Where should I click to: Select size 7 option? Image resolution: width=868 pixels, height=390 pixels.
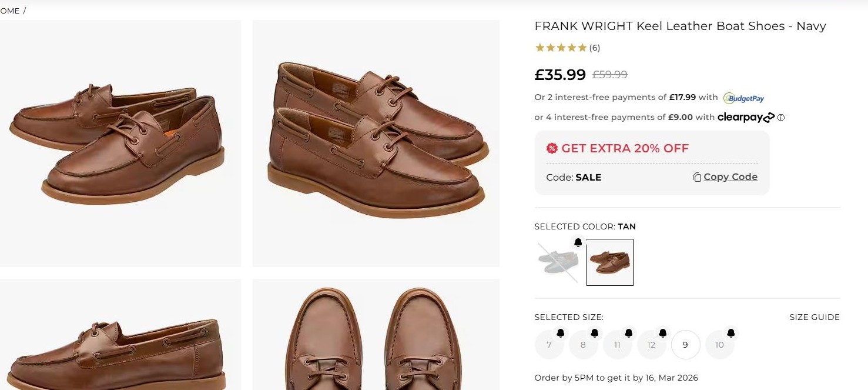[x=549, y=345]
